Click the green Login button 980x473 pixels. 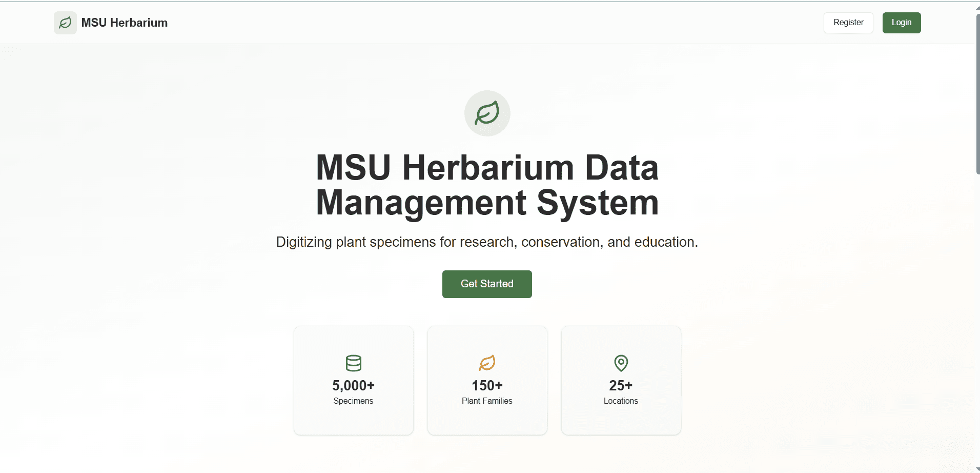pyautogui.click(x=902, y=23)
